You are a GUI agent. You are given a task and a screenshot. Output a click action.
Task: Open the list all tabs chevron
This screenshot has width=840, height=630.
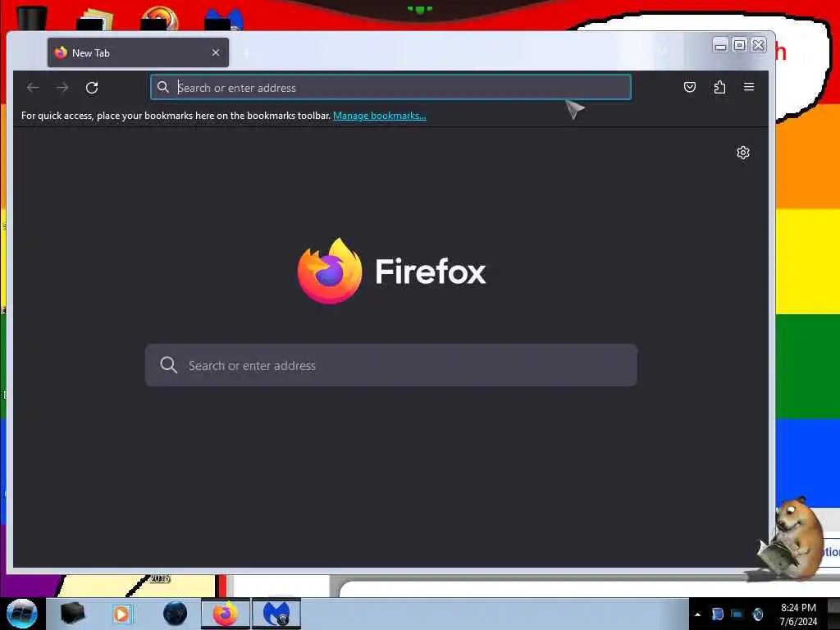click(664, 52)
